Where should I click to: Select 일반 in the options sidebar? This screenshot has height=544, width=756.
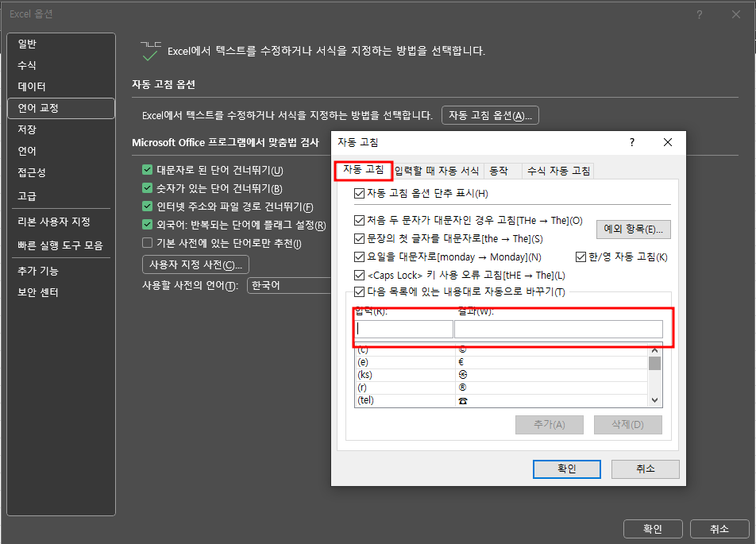click(60, 44)
